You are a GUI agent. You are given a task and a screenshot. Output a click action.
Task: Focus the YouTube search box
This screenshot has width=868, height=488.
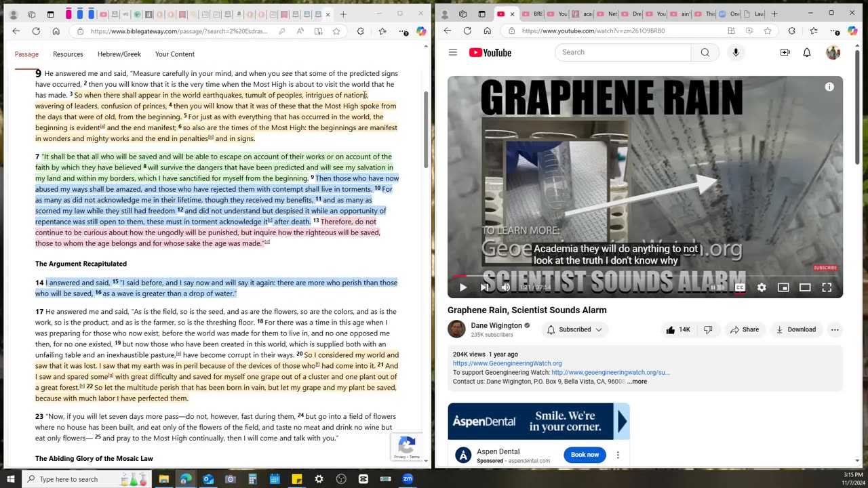click(623, 52)
